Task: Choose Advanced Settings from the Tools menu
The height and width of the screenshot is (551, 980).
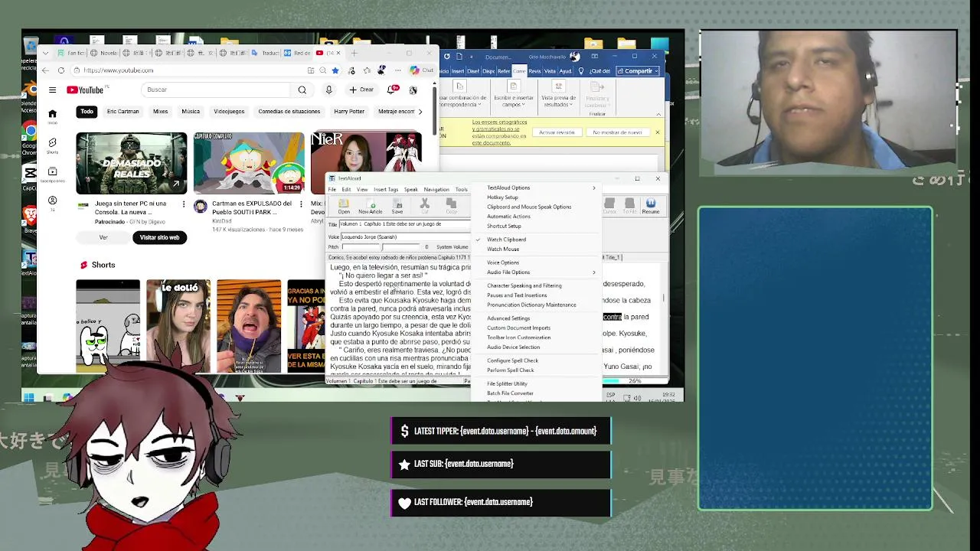Action: point(508,318)
